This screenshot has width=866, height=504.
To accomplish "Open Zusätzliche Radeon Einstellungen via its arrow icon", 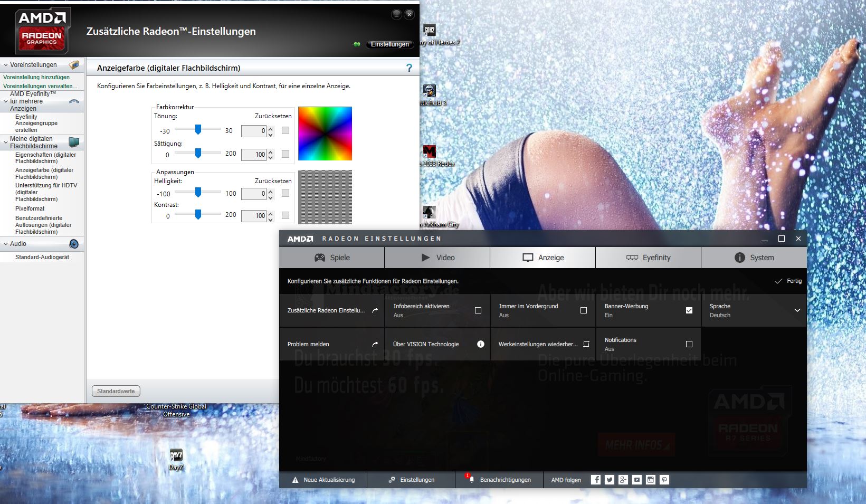I will click(375, 310).
